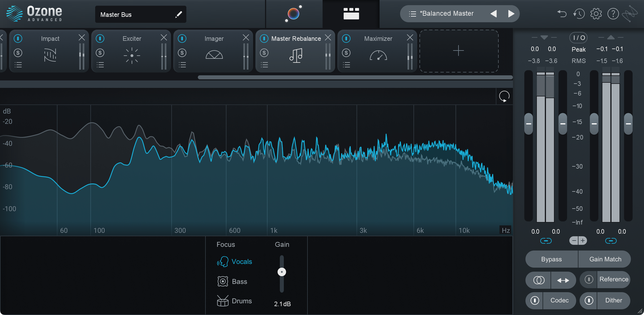Click the undo arrow icon

562,14
